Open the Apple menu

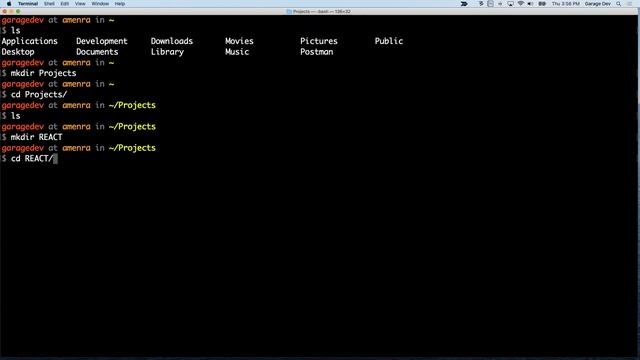[9, 4]
